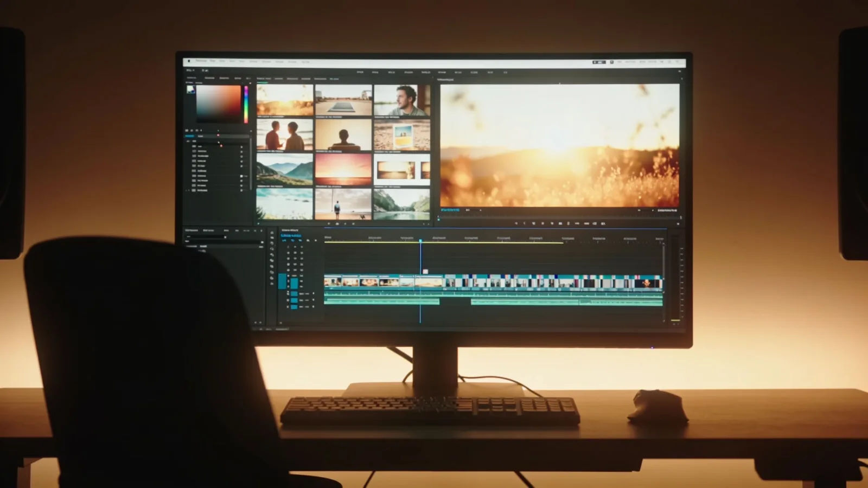Select the red sunset over sea thumbnail
Viewport: 868px width, 488px height.
(343, 169)
